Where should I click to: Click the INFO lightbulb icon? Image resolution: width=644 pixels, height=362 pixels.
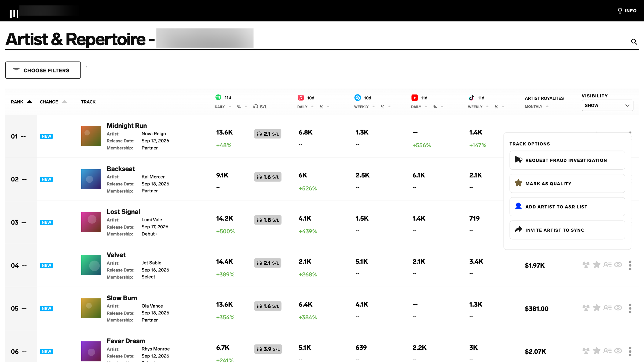[x=620, y=11]
